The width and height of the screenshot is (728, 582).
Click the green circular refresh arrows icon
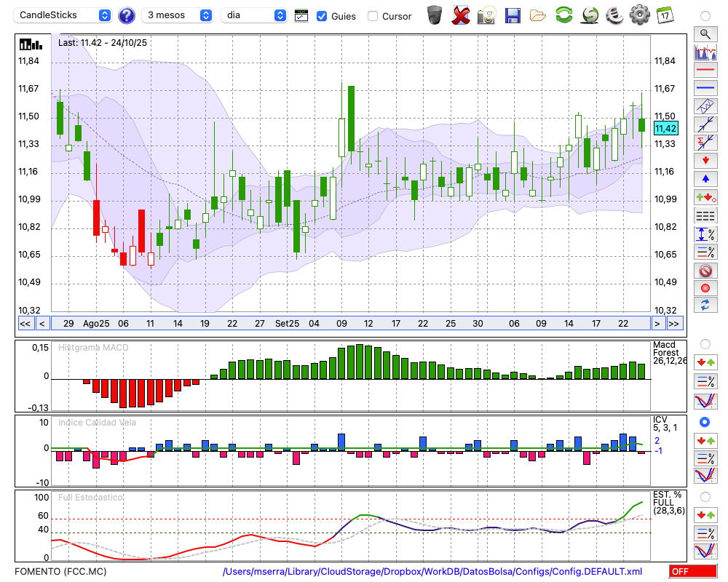[563, 15]
